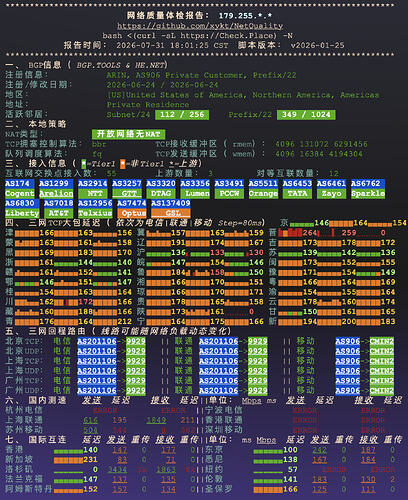408x500 pixels.
Task: Click the AS1299 badge
Action: click(56, 184)
